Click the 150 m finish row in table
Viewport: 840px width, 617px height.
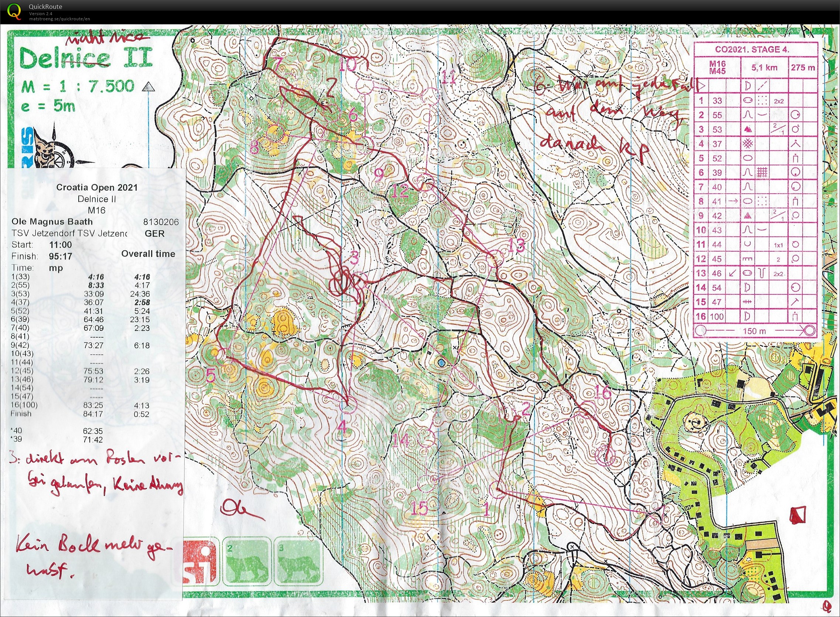click(x=754, y=331)
